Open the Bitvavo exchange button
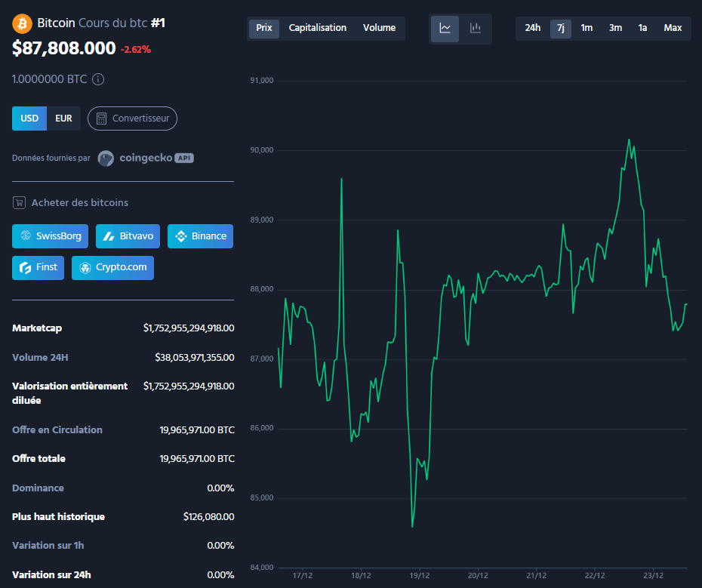 (x=128, y=236)
